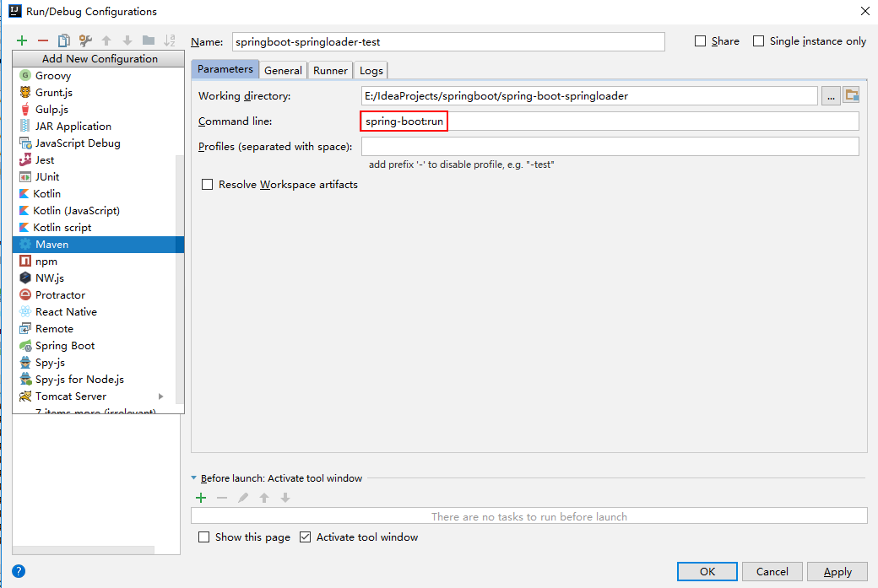Toggle Single instance only checkbox
Viewport: 878px width, 588px height.
pos(758,41)
